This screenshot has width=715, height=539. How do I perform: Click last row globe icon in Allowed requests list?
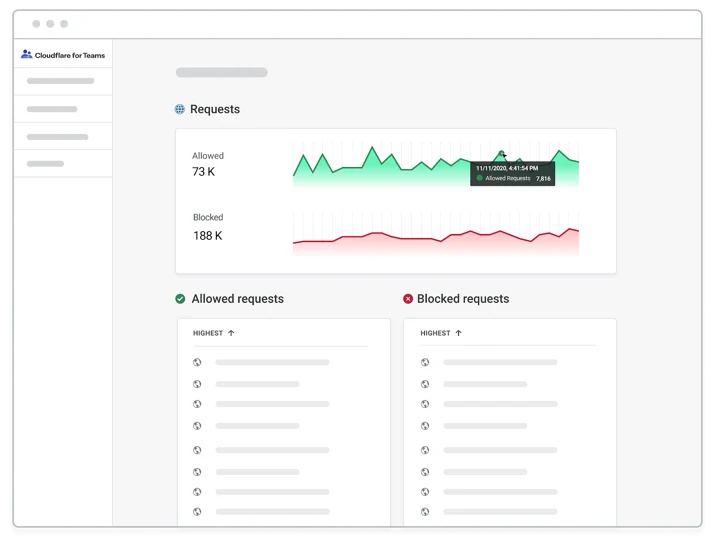click(x=197, y=512)
